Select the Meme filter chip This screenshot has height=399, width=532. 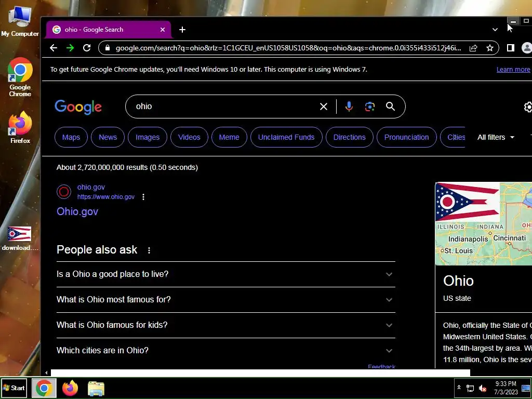click(229, 137)
